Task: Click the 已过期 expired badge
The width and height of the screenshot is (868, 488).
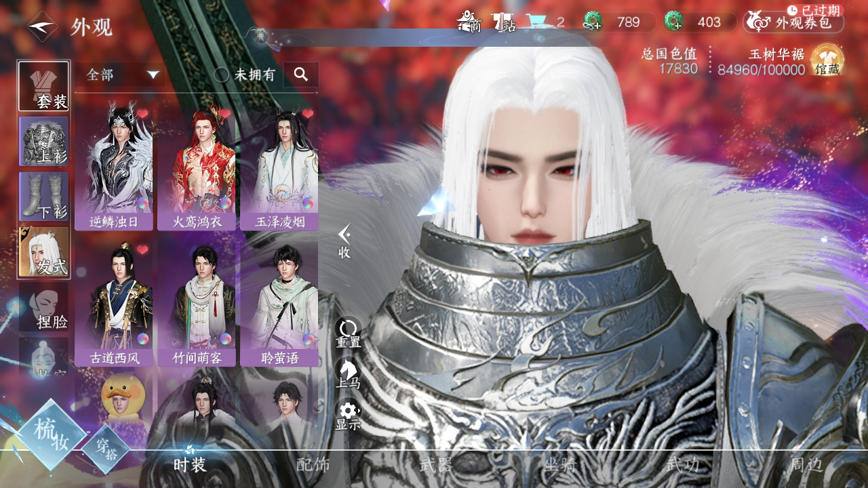Action: (x=815, y=10)
